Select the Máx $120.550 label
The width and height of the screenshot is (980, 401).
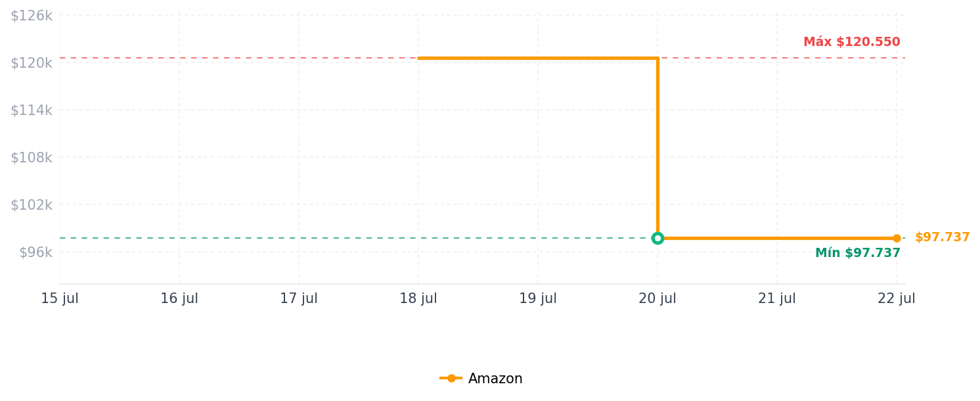(x=852, y=42)
